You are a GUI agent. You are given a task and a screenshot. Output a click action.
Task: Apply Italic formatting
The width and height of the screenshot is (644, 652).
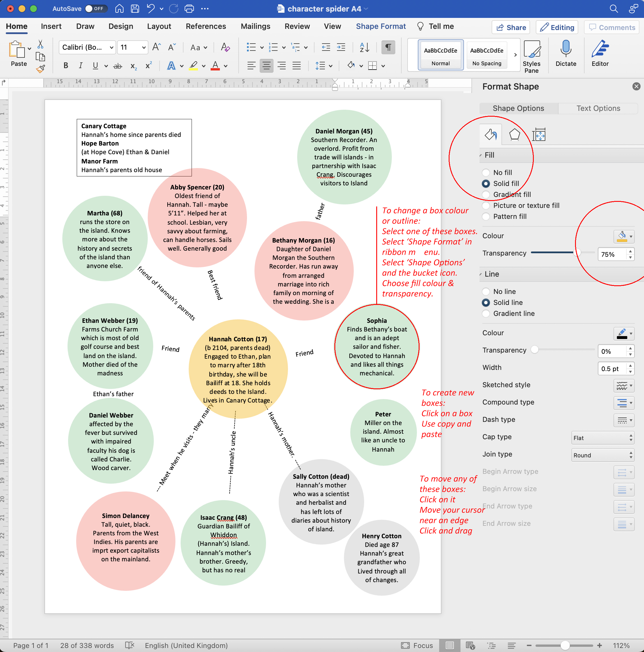click(x=80, y=66)
